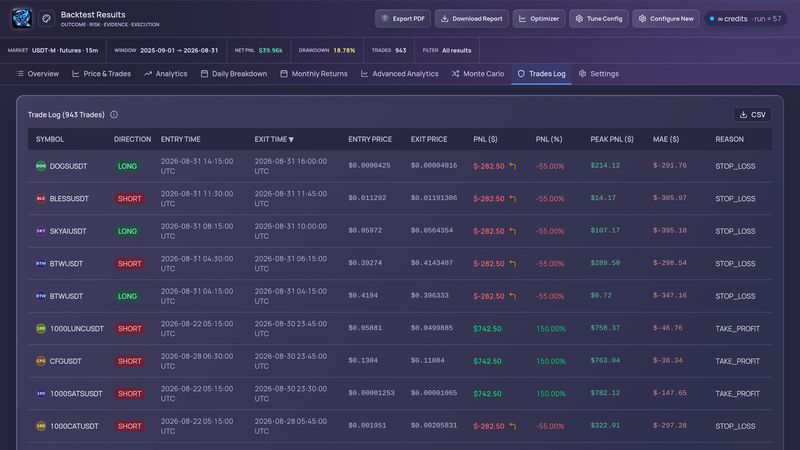
Task: Export the backtest as PDF
Action: [x=403, y=18]
